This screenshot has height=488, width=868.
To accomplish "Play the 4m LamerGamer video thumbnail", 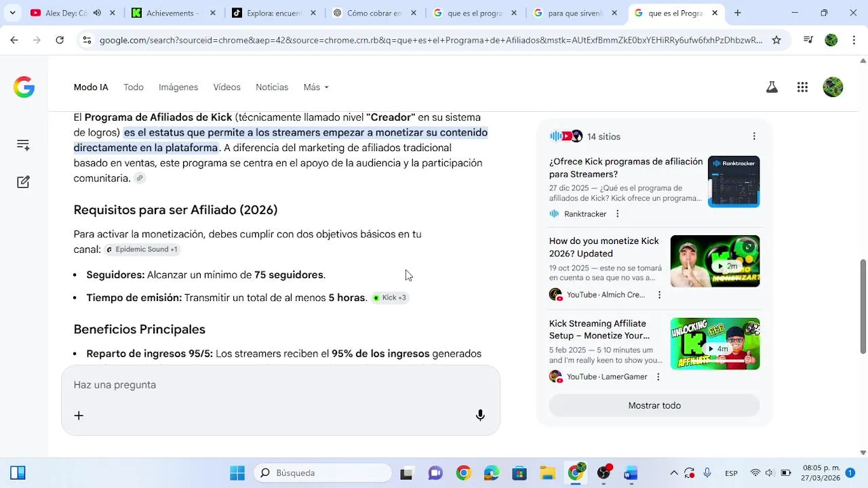I will [715, 344].
